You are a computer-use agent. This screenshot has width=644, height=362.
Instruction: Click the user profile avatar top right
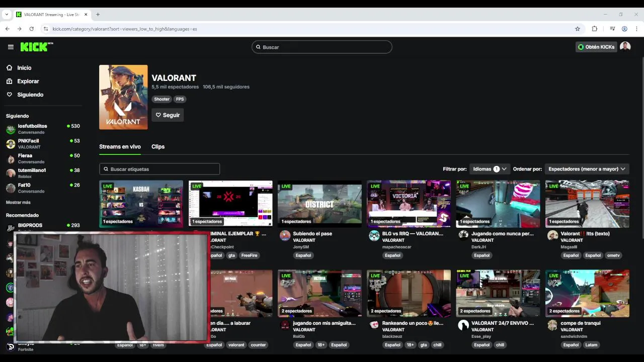625,47
